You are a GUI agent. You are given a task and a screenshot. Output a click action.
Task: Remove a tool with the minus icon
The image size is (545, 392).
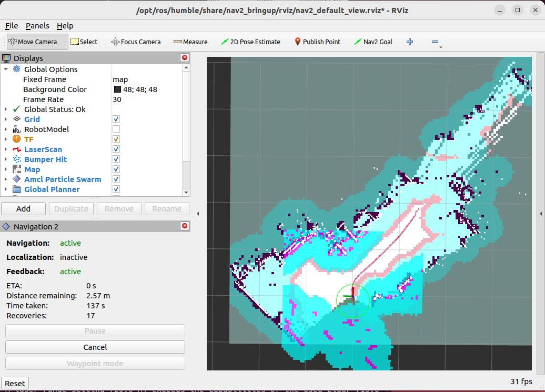click(435, 42)
